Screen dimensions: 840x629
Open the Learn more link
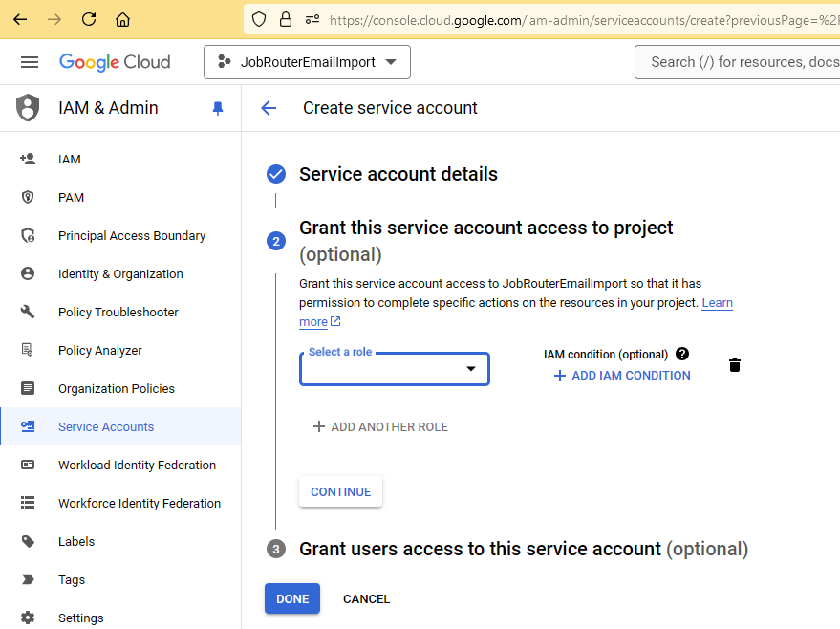tap(717, 302)
